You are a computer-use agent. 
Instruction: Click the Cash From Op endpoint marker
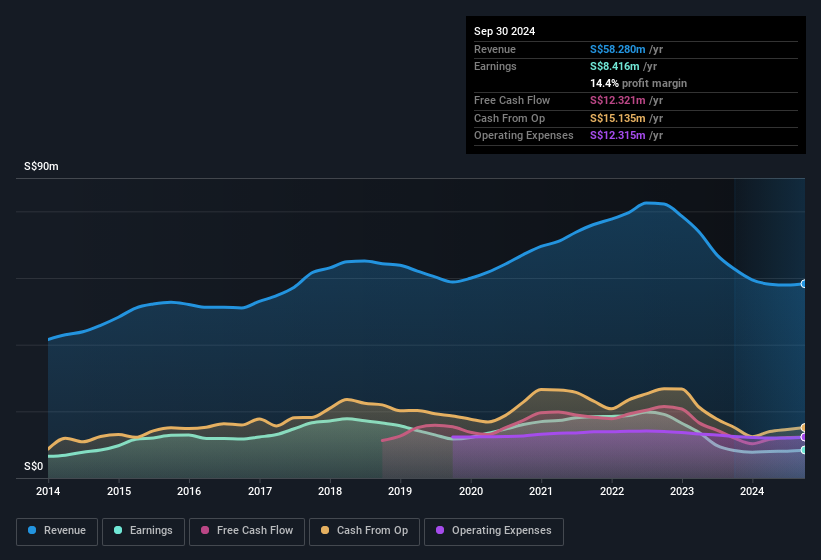[x=804, y=428]
